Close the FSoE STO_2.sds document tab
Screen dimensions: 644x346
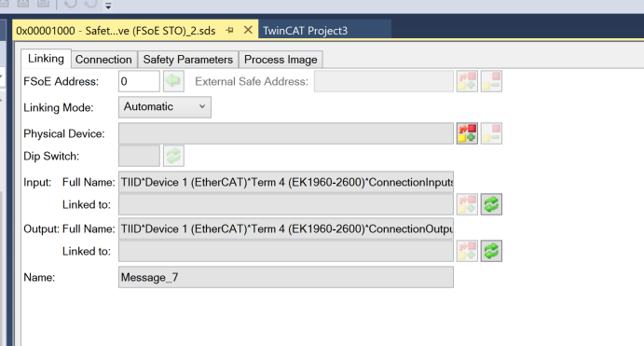click(248, 30)
